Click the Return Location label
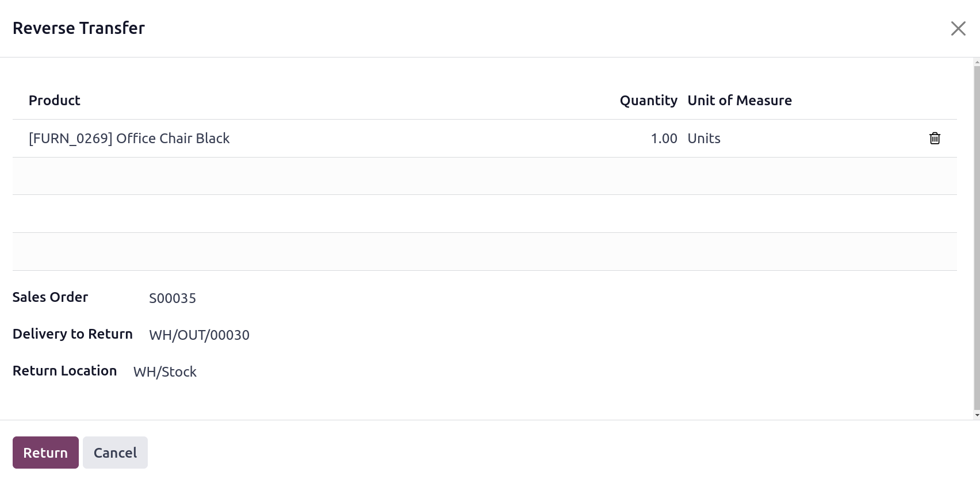980x483 pixels. (x=64, y=371)
